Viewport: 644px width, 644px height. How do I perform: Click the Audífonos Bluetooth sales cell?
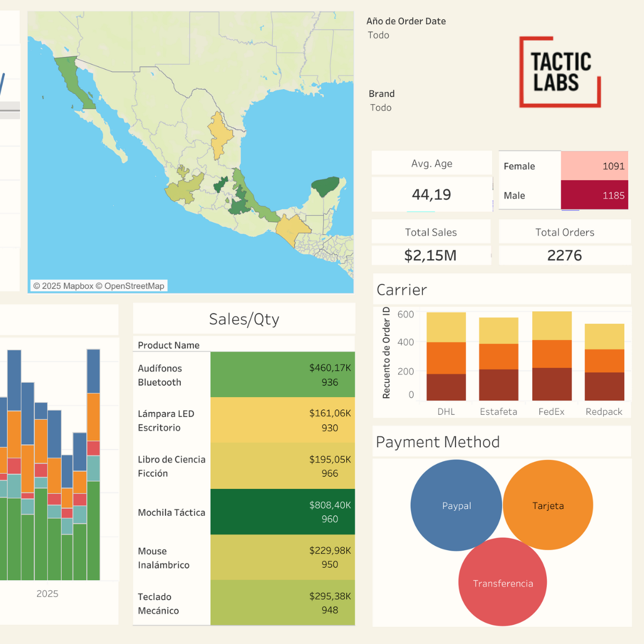[282, 375]
